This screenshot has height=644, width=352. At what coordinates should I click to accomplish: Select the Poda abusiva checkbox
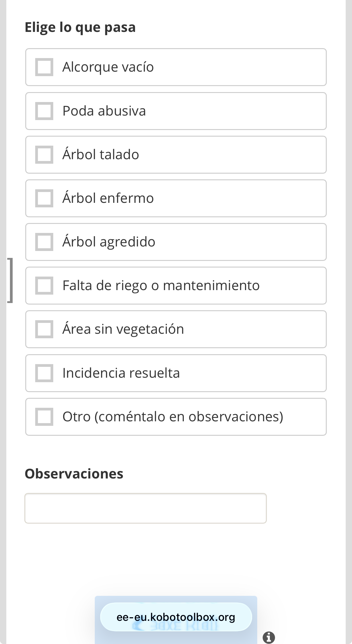point(44,111)
